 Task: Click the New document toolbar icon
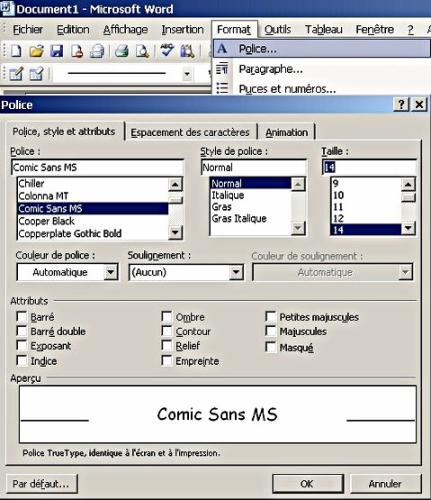(x=16, y=51)
